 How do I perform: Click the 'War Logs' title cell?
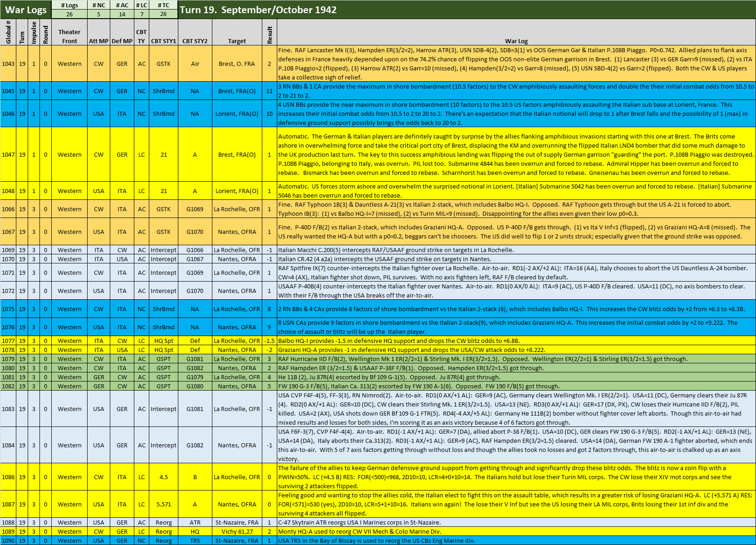click(x=26, y=10)
